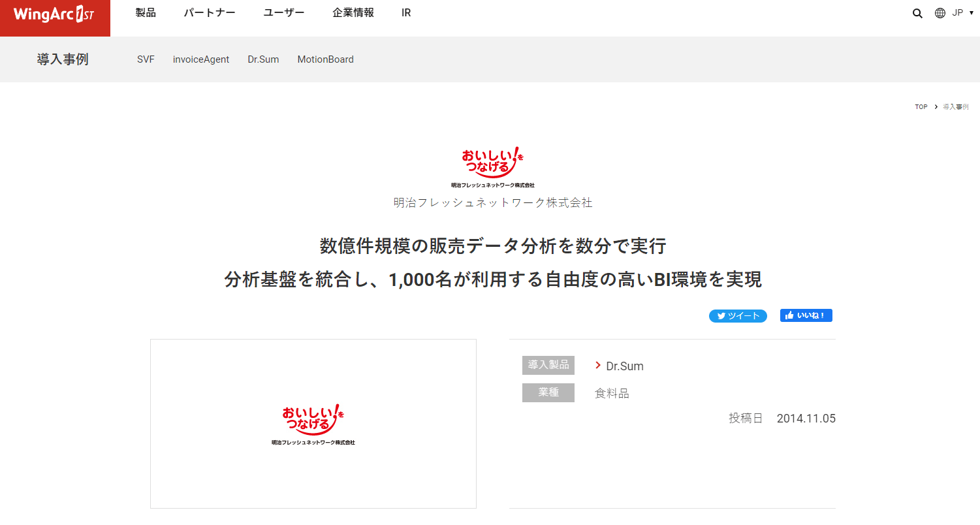
Task: Click the Meiji Fresh Network thumbnail image
Action: pos(313,424)
